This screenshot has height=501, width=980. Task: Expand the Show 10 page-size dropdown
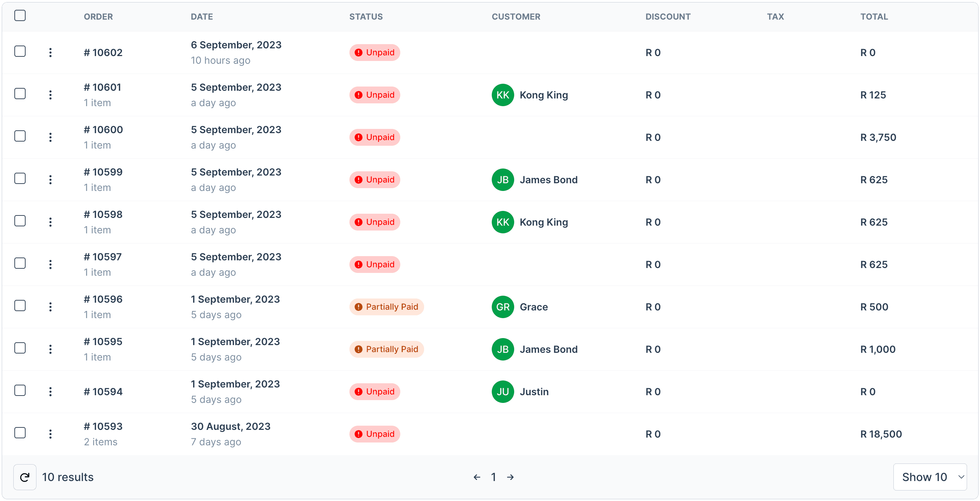pos(930,477)
